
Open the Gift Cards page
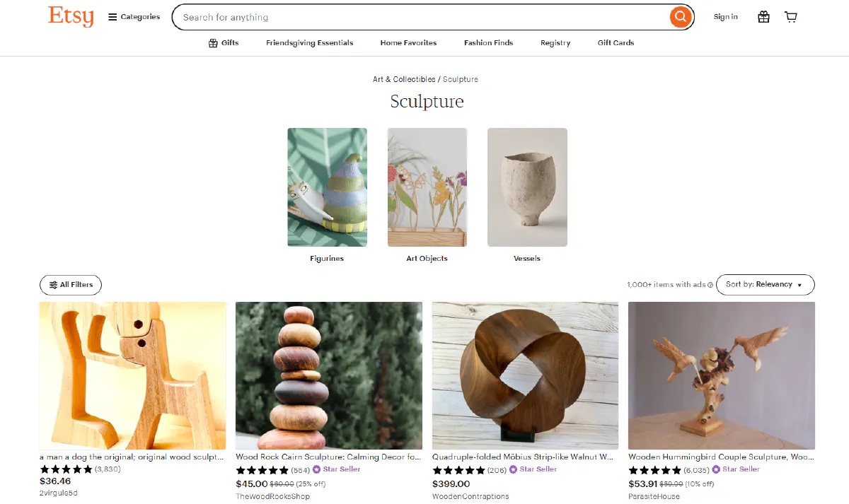click(x=616, y=42)
